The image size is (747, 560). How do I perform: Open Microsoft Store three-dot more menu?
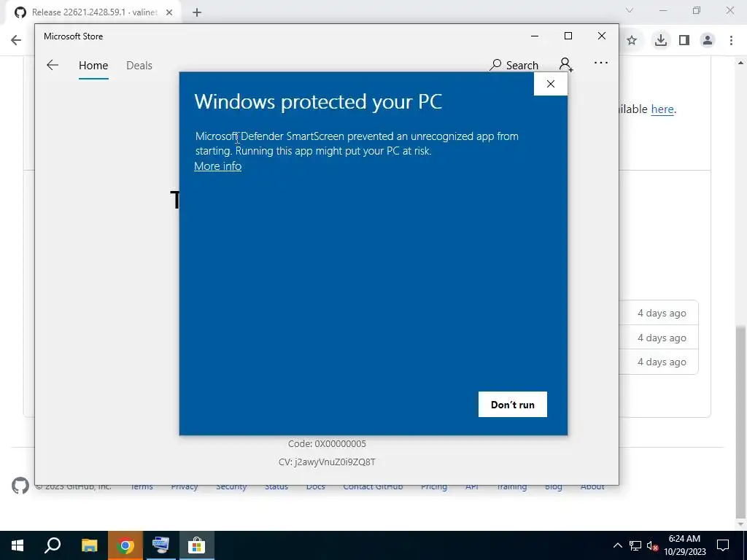(601, 63)
